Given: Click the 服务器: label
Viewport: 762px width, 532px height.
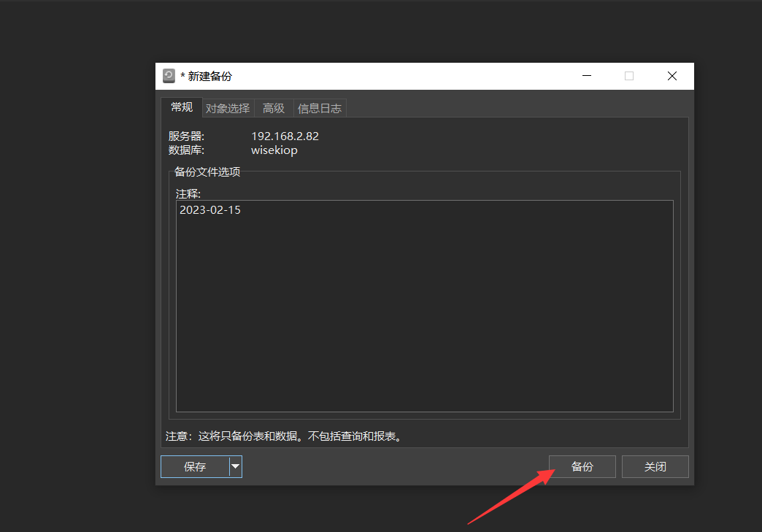Looking at the screenshot, I should pos(186,136).
